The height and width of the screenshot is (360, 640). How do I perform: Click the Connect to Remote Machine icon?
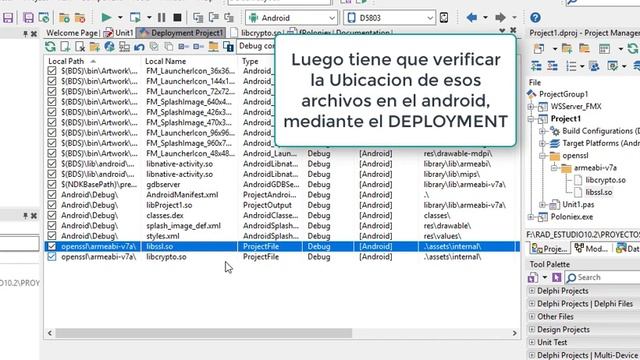tap(124, 47)
